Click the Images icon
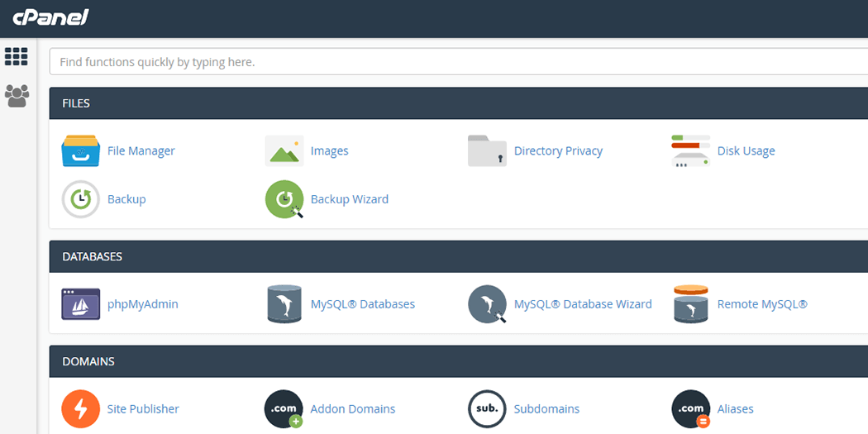 pyautogui.click(x=284, y=151)
